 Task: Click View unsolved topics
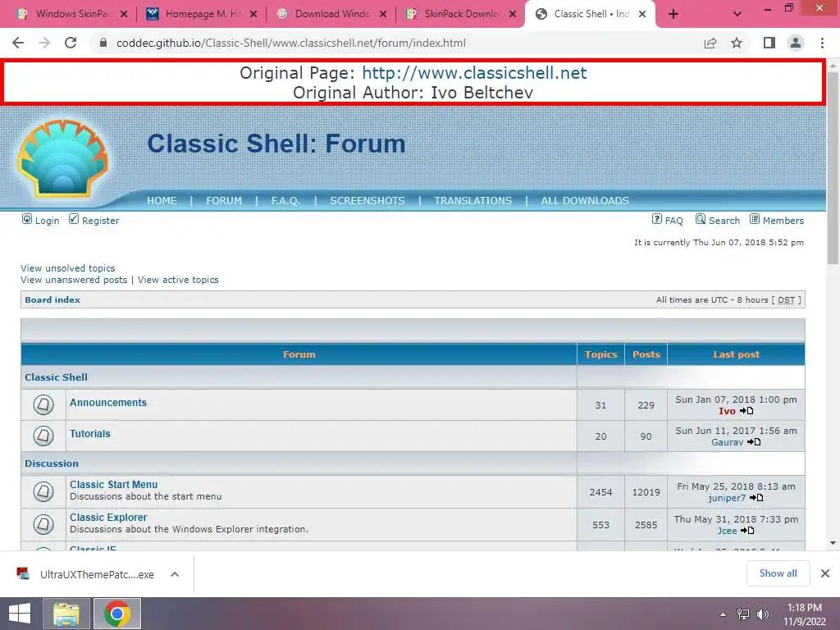(68, 268)
